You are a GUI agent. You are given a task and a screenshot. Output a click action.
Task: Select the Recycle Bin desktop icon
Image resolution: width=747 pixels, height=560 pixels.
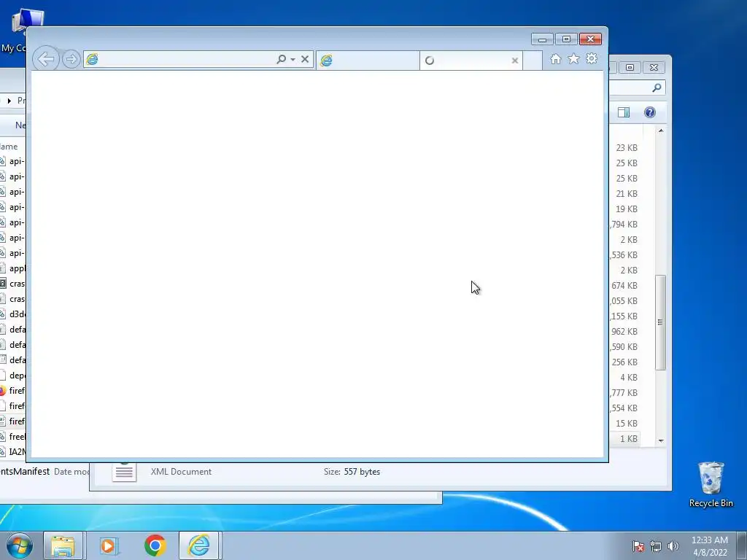[x=711, y=484]
